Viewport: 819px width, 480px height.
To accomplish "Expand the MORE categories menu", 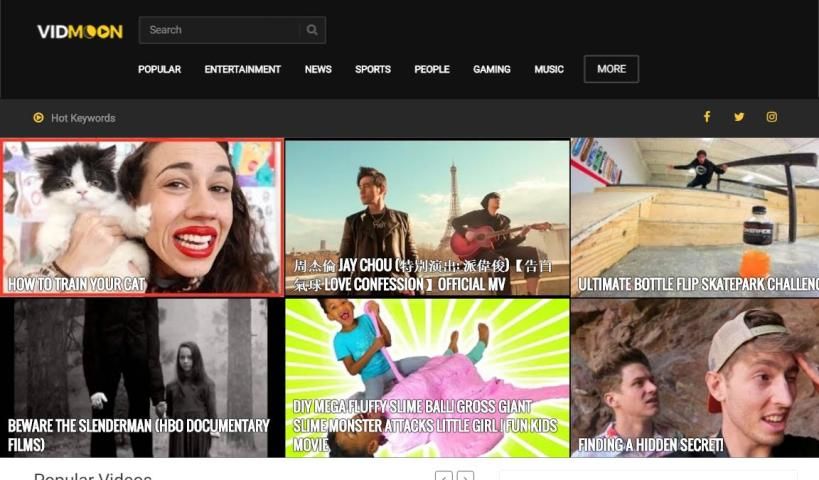I will point(611,69).
